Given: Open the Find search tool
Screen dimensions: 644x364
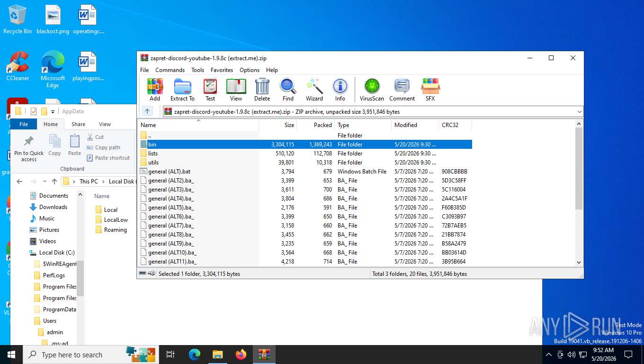Looking at the screenshot, I should (x=288, y=90).
